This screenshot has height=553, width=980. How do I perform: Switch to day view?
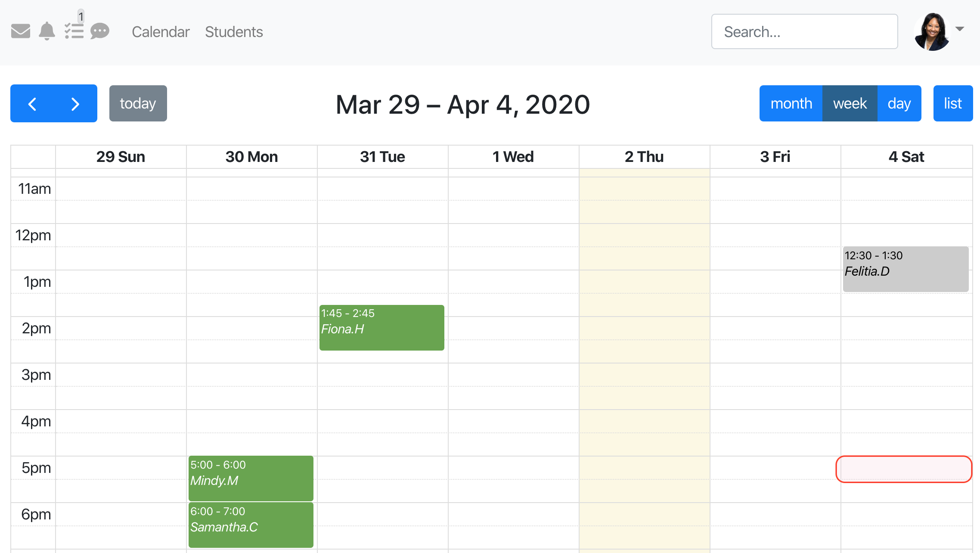[899, 104]
